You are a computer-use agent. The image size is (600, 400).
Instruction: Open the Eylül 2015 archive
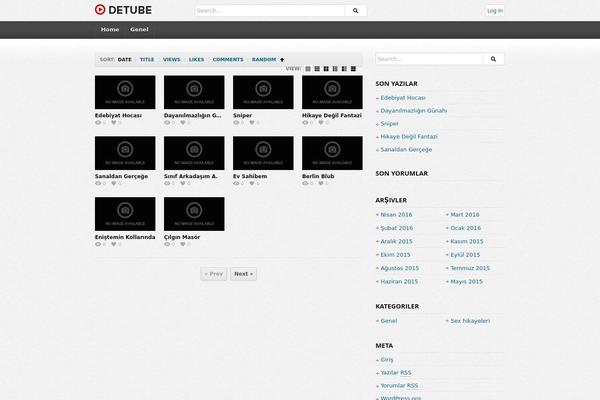465,255
